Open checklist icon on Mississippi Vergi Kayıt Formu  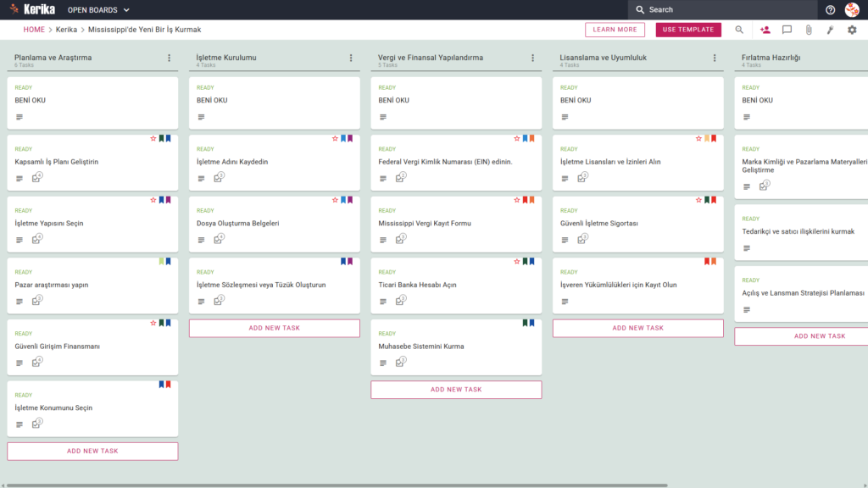tap(400, 239)
